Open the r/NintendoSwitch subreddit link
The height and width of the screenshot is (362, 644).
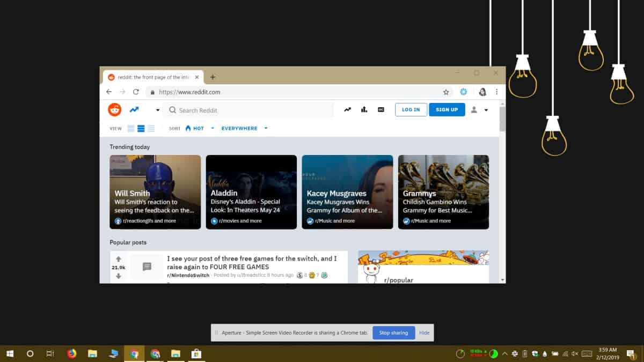(187, 275)
